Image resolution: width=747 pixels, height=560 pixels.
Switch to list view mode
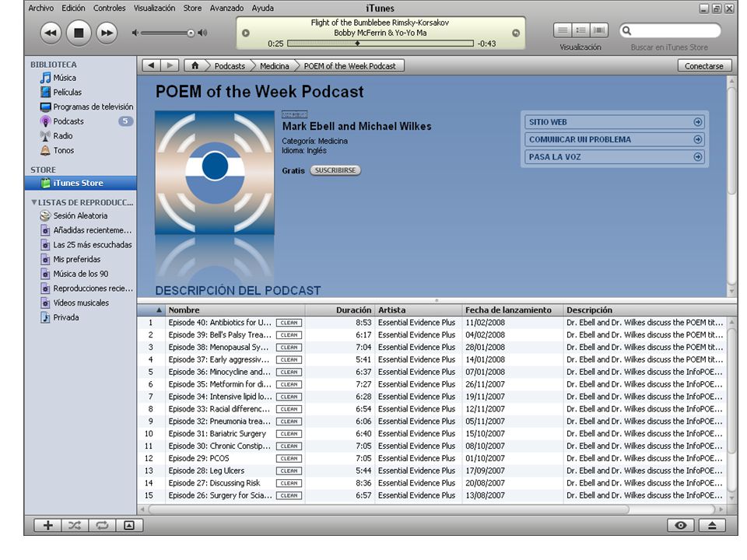563,30
